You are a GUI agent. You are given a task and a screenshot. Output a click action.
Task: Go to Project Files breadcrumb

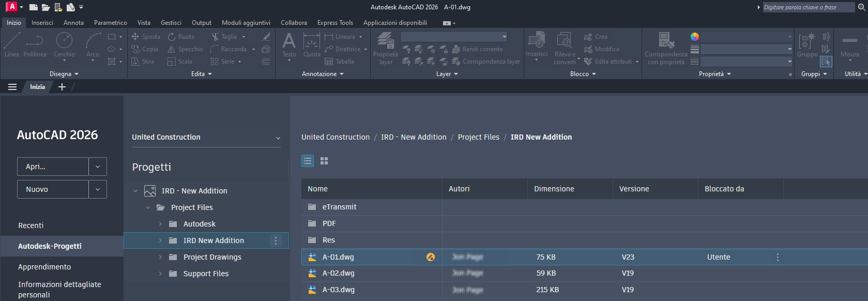479,137
